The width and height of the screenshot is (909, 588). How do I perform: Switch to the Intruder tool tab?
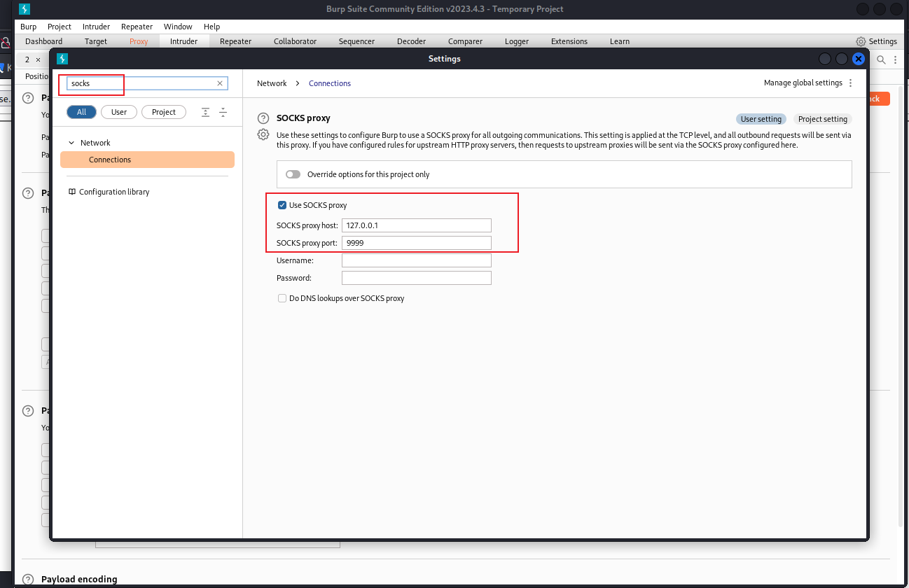pos(183,41)
